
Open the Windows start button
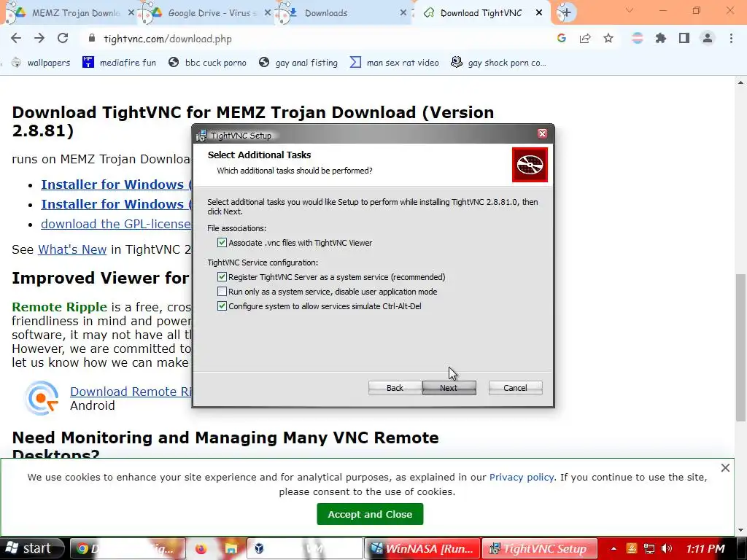(31, 548)
